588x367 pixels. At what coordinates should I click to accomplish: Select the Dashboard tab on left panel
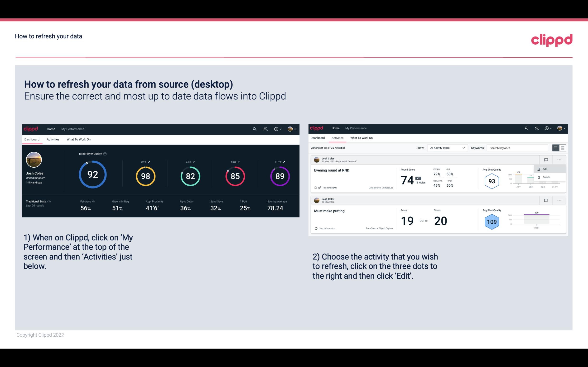[32, 139]
